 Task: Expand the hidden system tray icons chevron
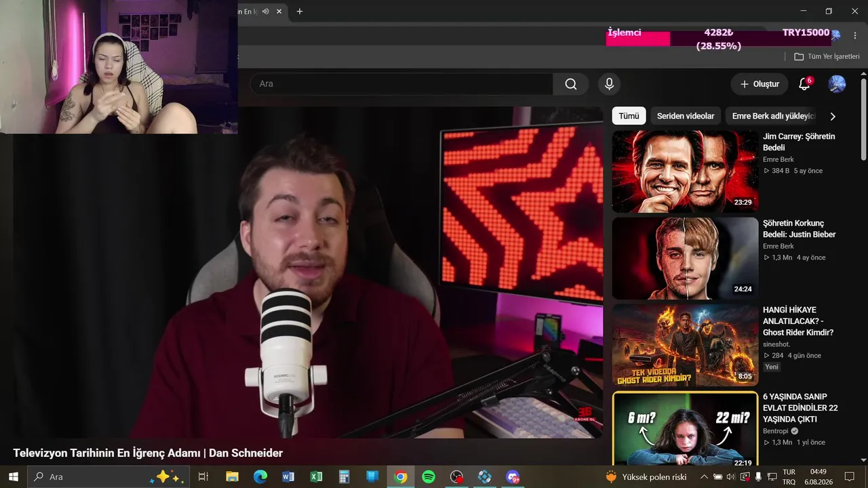pyautogui.click(x=704, y=476)
